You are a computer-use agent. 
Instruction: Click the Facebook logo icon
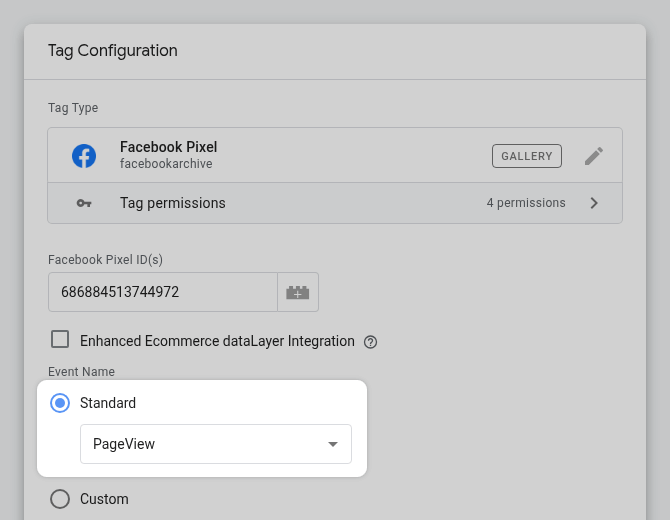(x=84, y=156)
